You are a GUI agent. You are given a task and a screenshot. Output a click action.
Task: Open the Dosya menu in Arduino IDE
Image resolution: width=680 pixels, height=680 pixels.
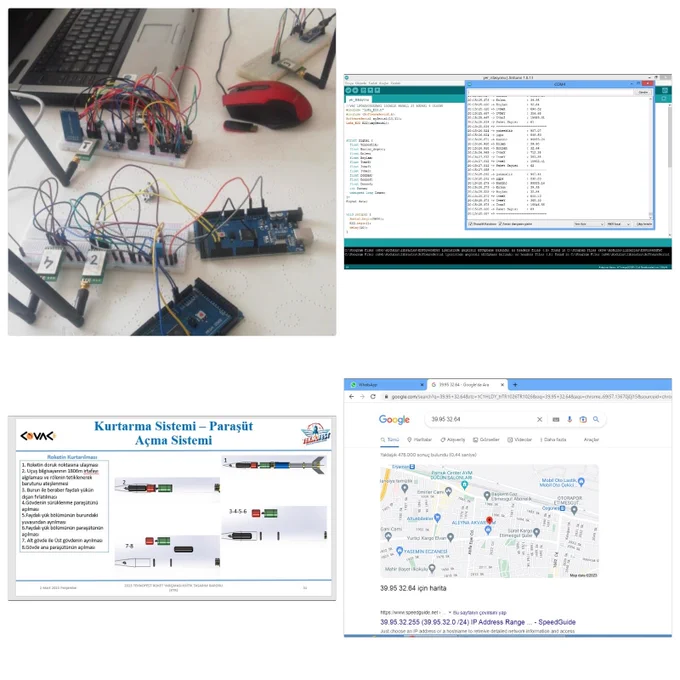click(x=349, y=83)
